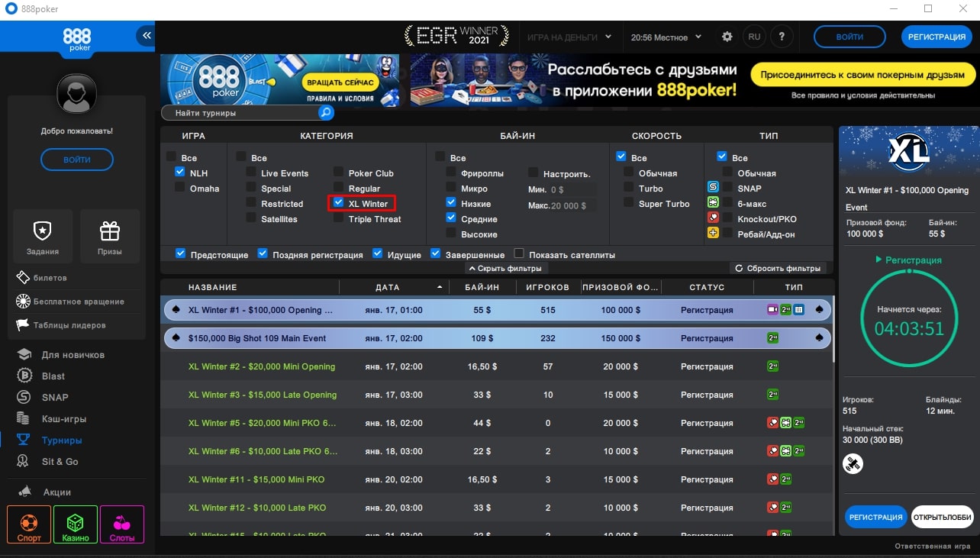Open the Слоты cherry tile
The image size is (980, 558).
[x=122, y=524]
